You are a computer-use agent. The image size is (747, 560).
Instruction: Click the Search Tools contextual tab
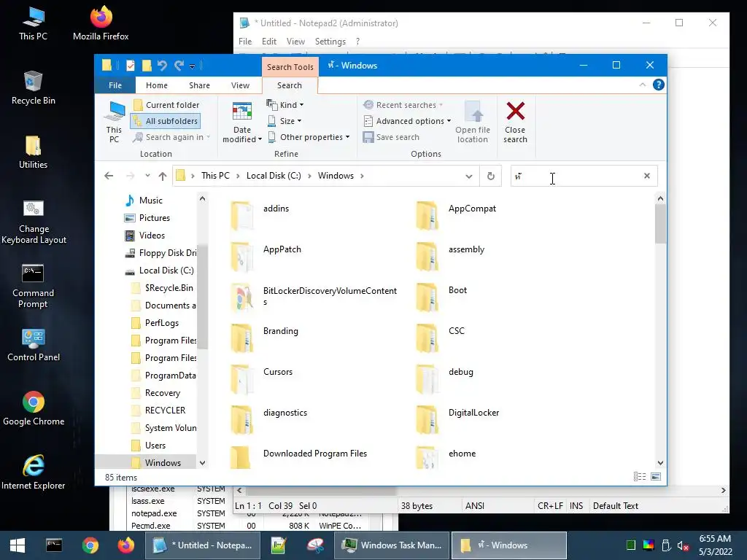pos(290,67)
